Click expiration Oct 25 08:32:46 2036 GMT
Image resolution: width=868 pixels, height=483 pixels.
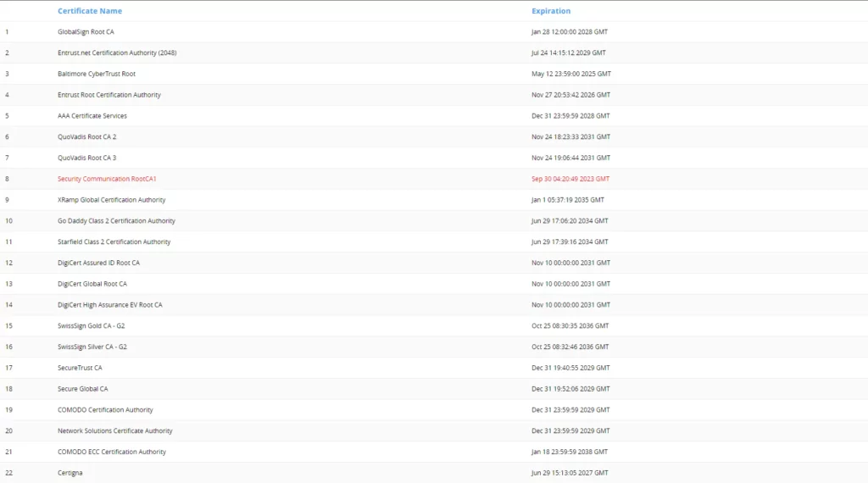(x=570, y=347)
